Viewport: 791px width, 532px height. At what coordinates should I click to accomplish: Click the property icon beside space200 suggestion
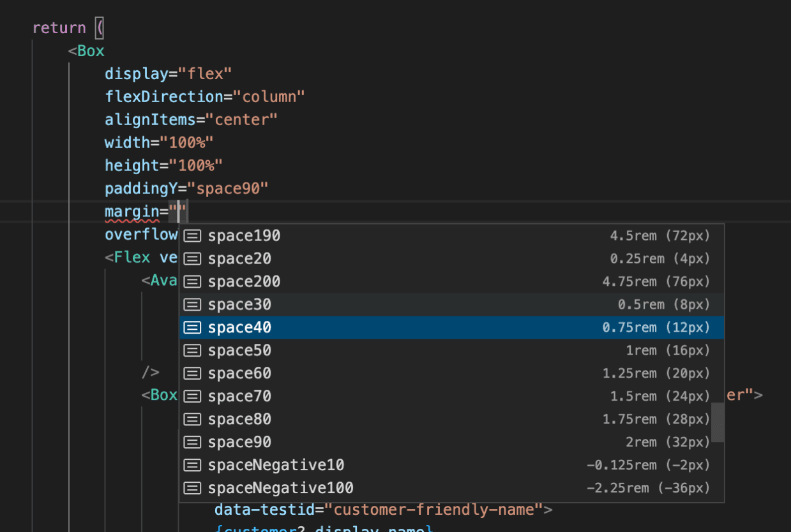[192, 281]
